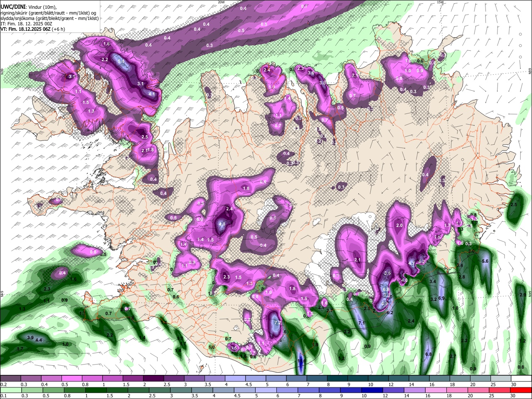
Task: Select rain scale swatch between 10 and 12
Action: [371, 390]
